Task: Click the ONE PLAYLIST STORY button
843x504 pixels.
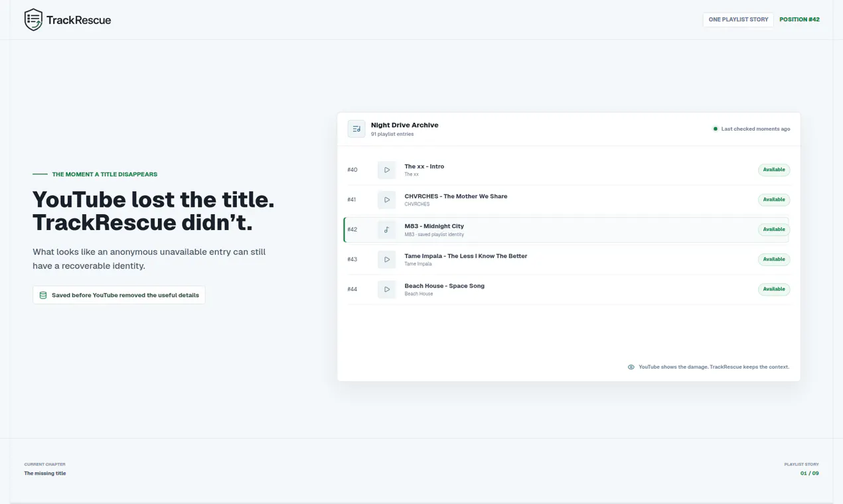Action: point(738,20)
